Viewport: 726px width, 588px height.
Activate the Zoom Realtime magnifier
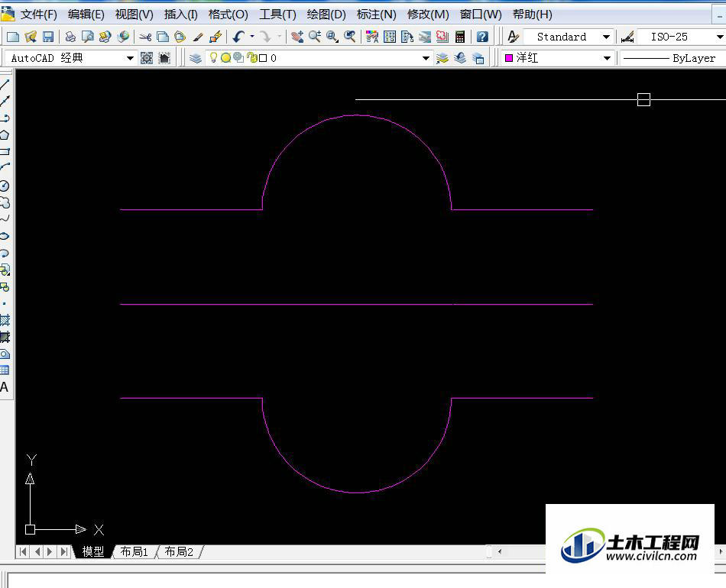pyautogui.click(x=315, y=37)
